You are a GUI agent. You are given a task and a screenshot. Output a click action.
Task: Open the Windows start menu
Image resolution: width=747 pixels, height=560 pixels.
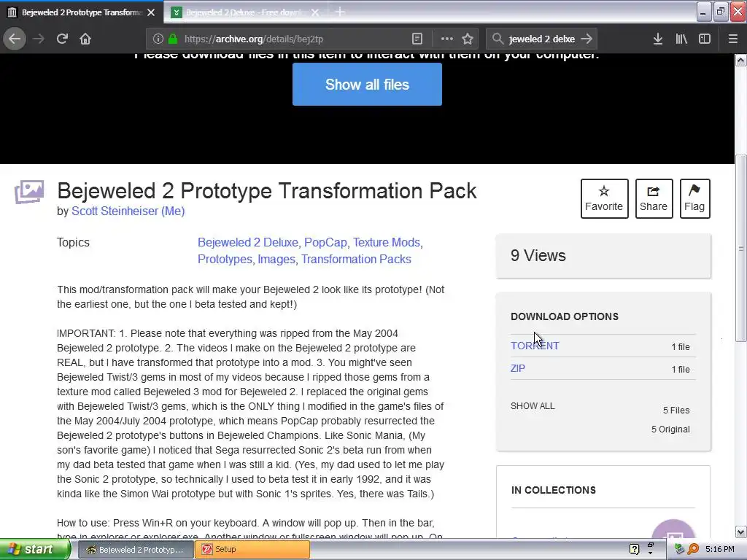[35, 549]
